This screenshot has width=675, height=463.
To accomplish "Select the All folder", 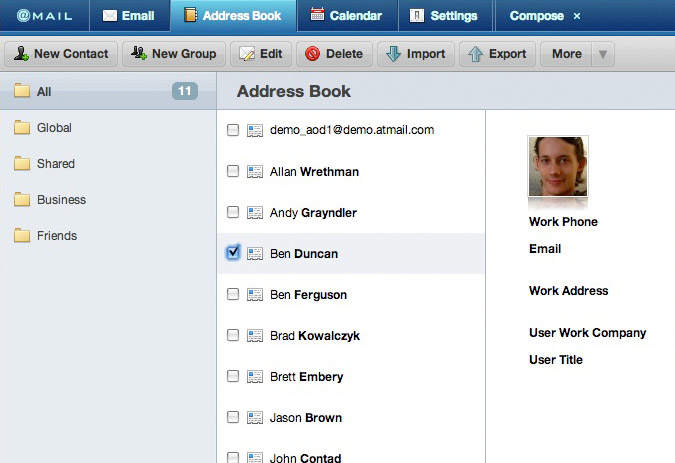I will tap(108, 91).
